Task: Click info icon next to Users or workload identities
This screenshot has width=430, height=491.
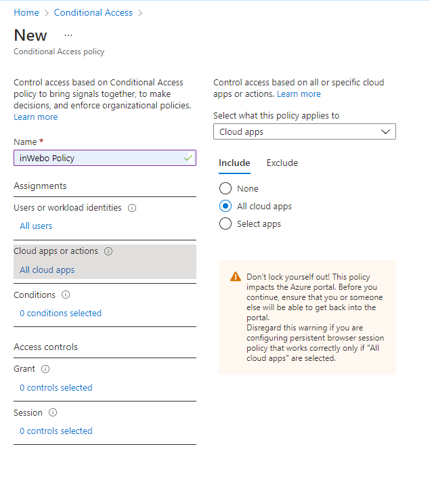Action: pyautogui.click(x=132, y=208)
